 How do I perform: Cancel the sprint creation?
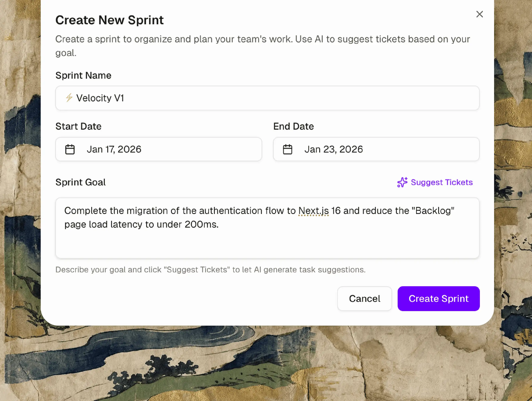(364, 298)
